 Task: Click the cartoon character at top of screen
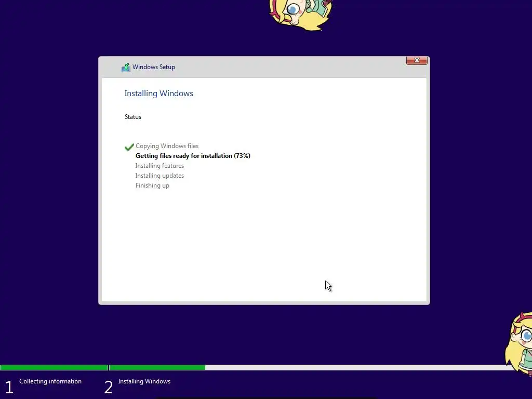[301, 15]
